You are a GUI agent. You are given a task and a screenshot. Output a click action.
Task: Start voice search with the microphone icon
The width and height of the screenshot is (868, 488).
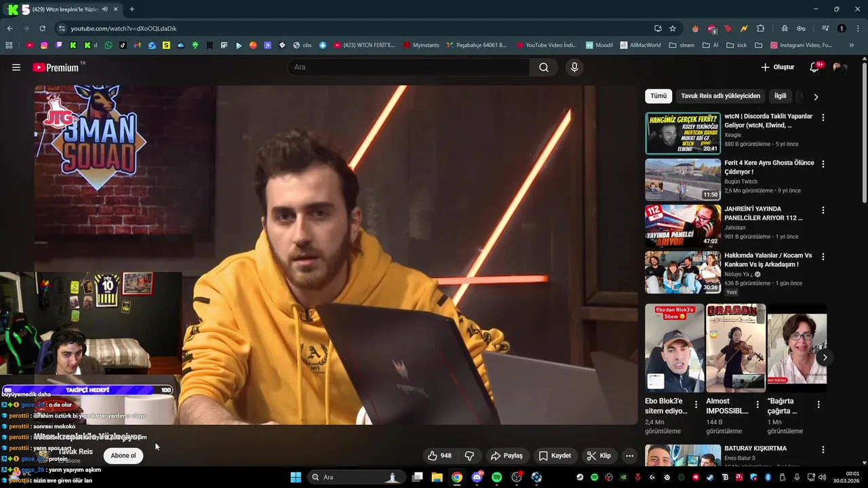(574, 67)
